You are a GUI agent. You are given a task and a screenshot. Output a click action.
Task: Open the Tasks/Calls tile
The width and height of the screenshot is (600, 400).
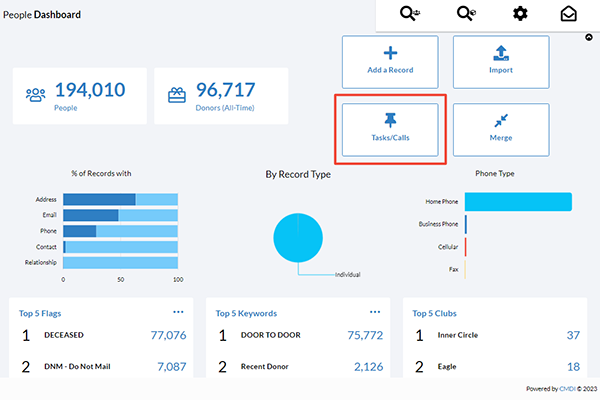coord(390,130)
